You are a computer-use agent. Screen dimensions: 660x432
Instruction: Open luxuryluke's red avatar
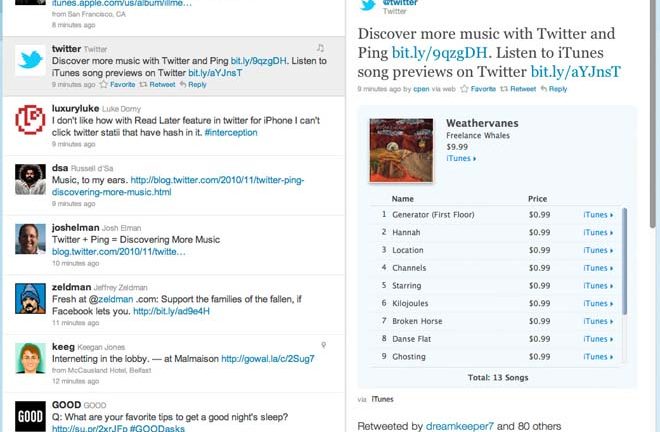pyautogui.click(x=30, y=120)
